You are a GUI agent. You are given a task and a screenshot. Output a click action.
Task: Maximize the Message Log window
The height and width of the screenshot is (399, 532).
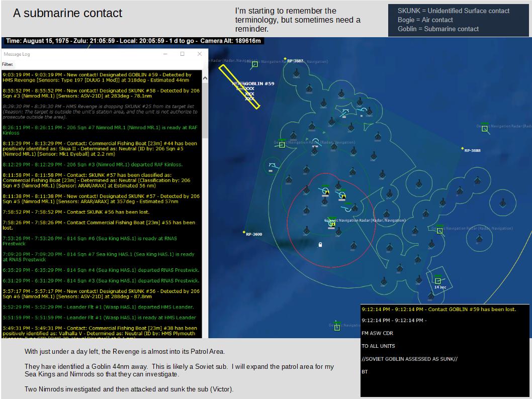pos(182,54)
